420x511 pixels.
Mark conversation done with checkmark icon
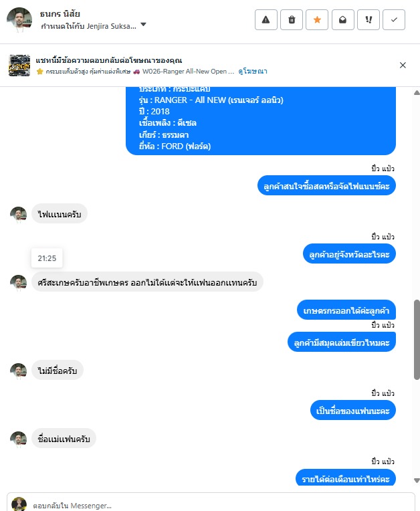pyautogui.click(x=394, y=20)
